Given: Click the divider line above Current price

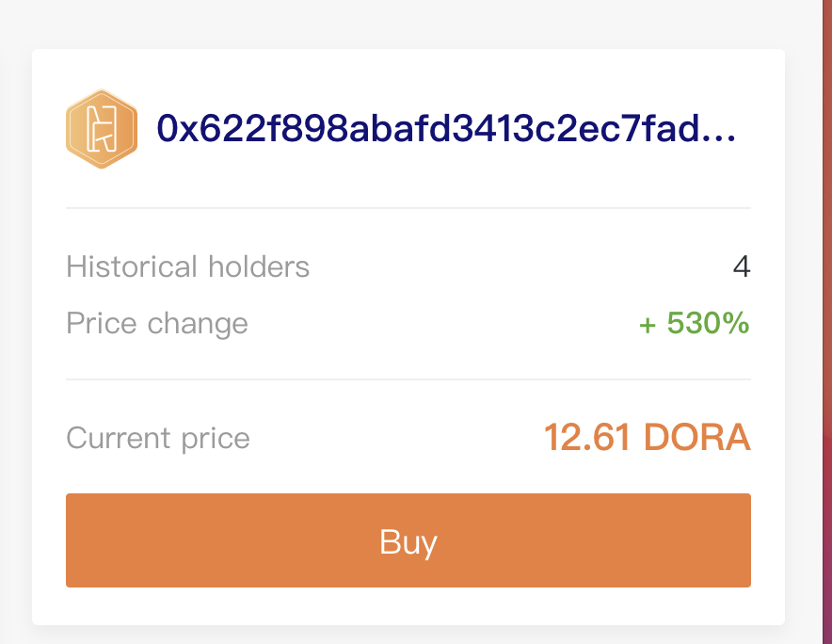Looking at the screenshot, I should tap(408, 379).
